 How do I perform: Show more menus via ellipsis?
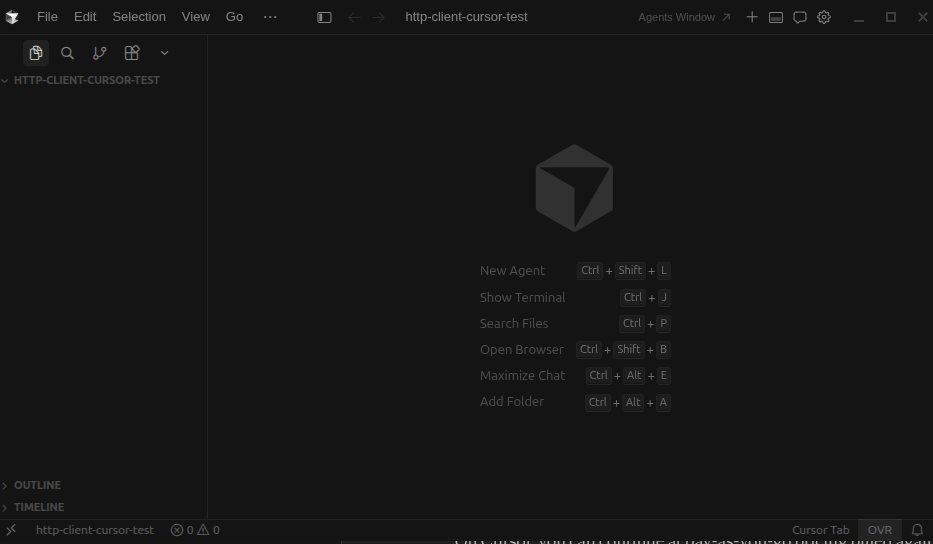tap(270, 17)
